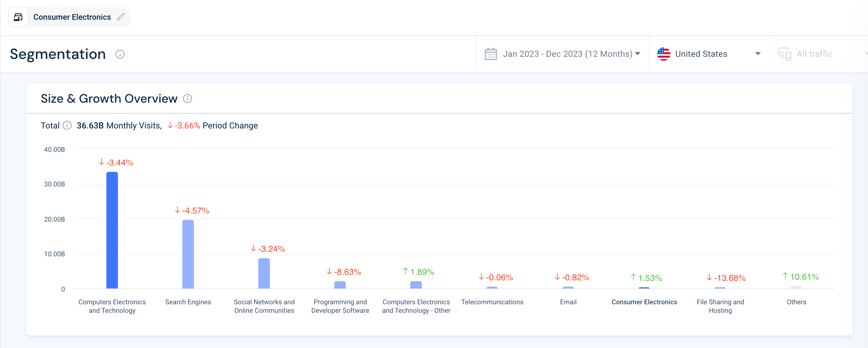Image resolution: width=868 pixels, height=348 pixels.
Task: Click the info icon next to Total
Action: click(67, 125)
